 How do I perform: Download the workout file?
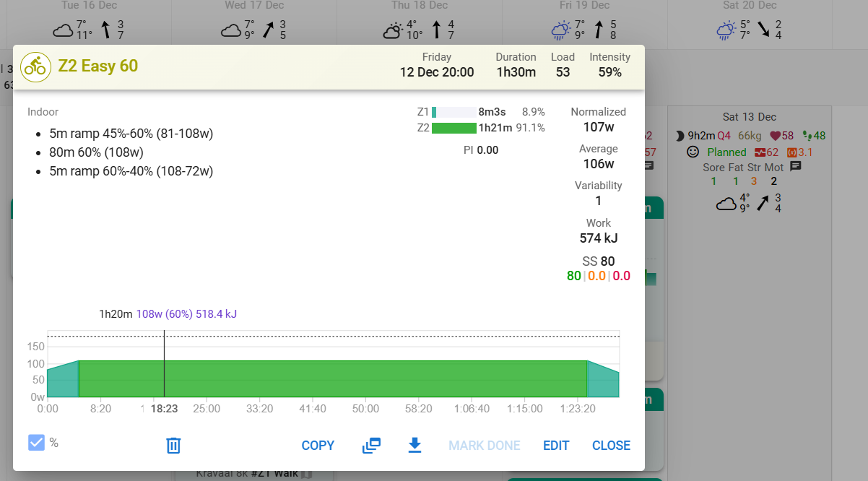(415, 446)
